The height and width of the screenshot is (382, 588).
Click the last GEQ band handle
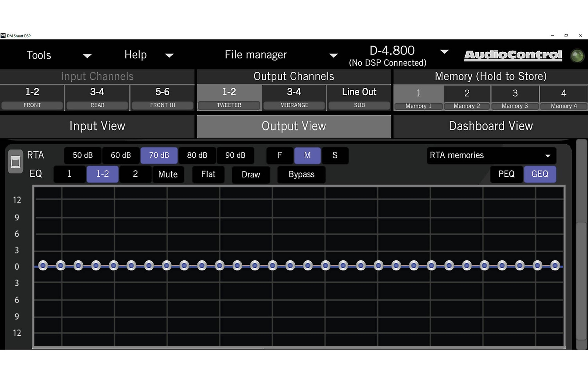point(555,265)
